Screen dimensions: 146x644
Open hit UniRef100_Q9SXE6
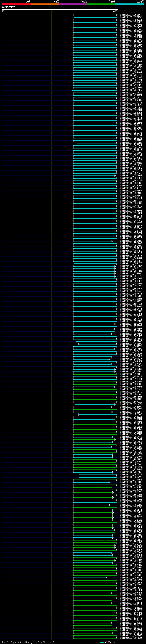[x=131, y=22]
